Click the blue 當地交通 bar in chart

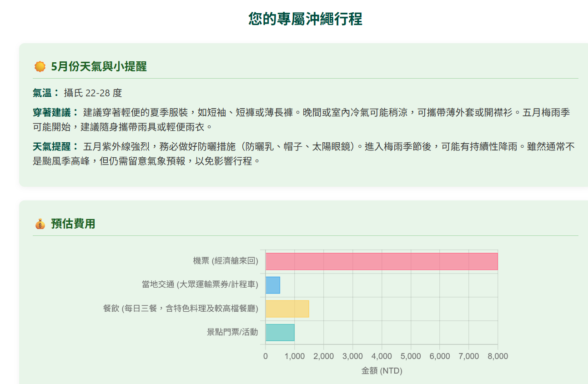[273, 285]
